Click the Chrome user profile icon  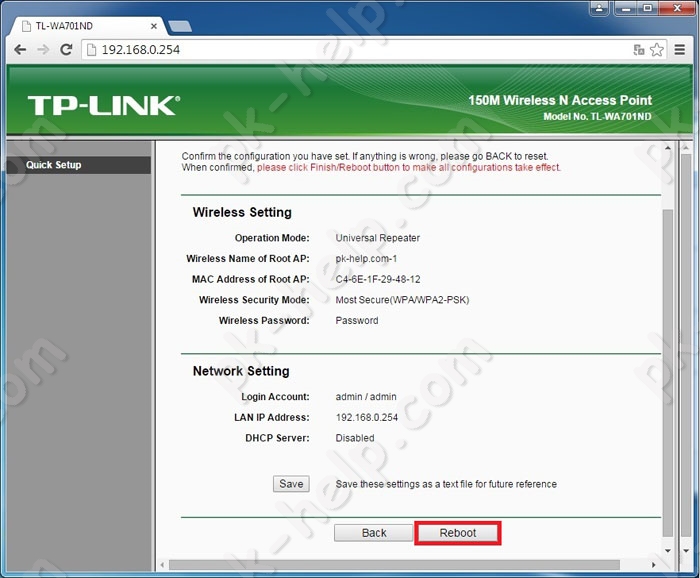(599, 8)
